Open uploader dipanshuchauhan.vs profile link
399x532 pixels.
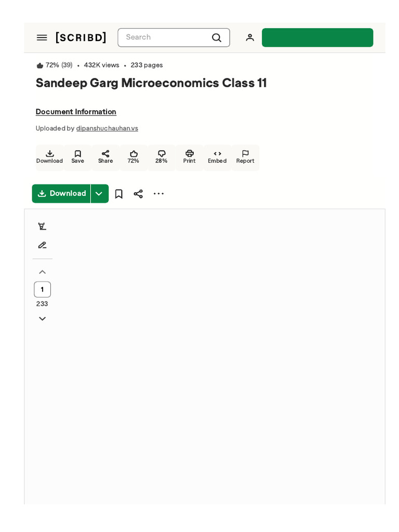107,128
